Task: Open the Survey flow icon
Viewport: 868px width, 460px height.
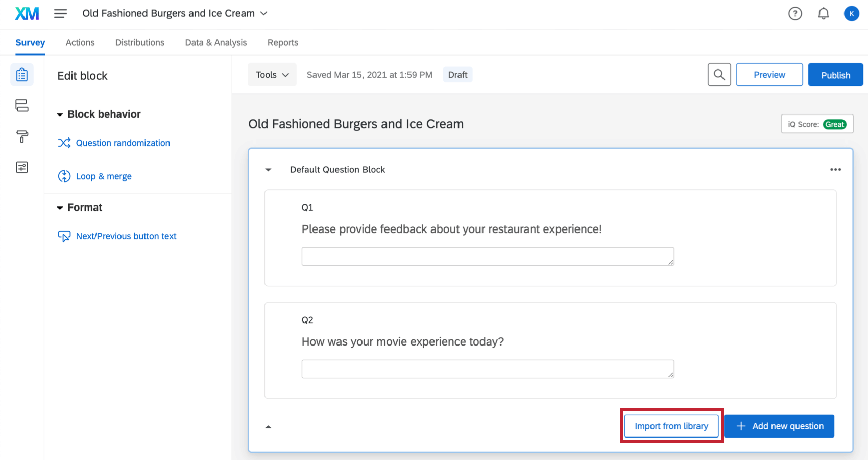Action: [x=21, y=105]
